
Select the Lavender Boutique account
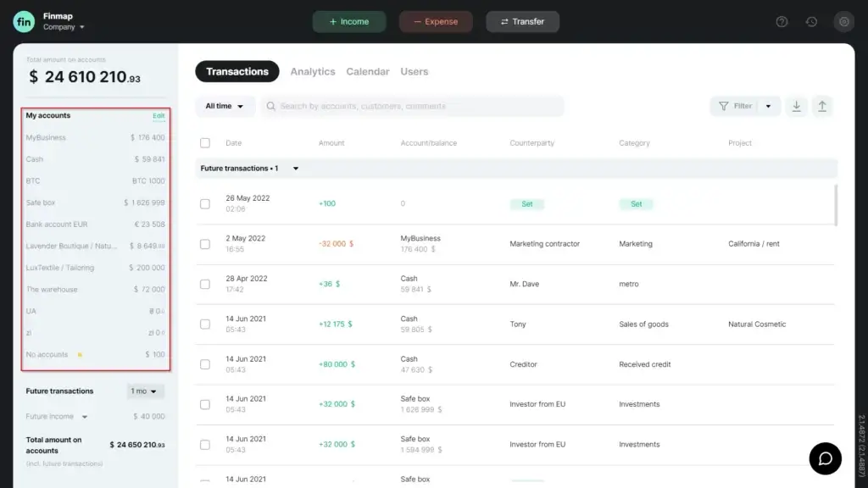[95, 247]
